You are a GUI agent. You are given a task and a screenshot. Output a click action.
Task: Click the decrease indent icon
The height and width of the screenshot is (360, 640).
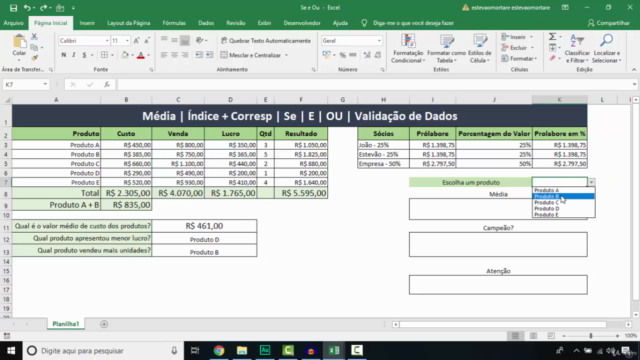click(199, 55)
